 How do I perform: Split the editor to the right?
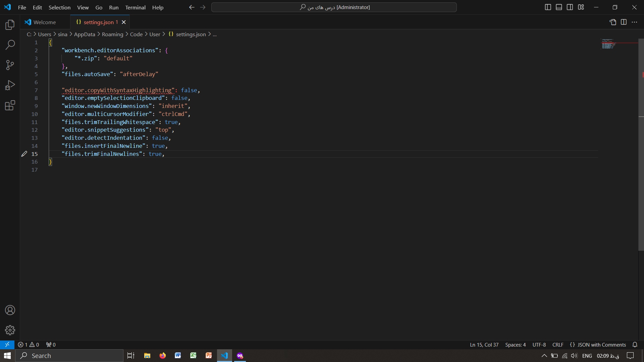tap(624, 22)
